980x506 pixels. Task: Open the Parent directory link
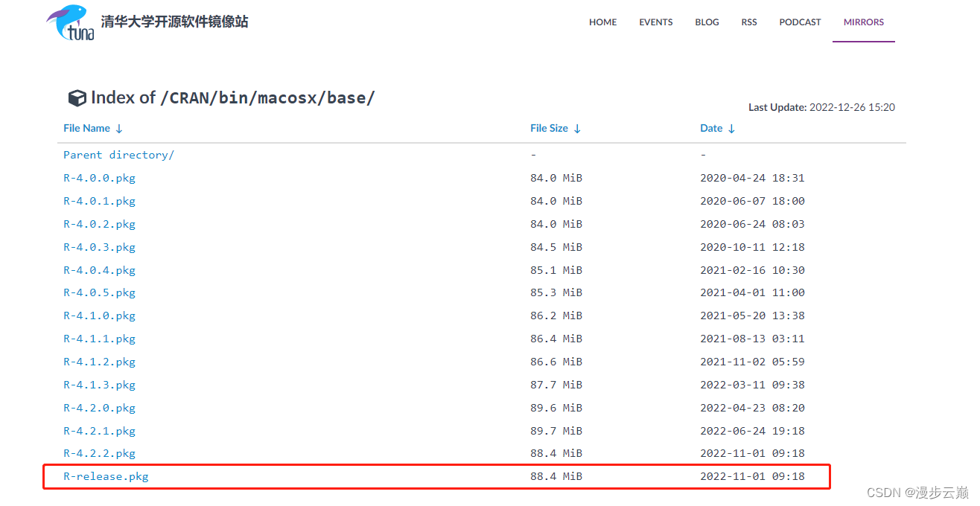(118, 155)
